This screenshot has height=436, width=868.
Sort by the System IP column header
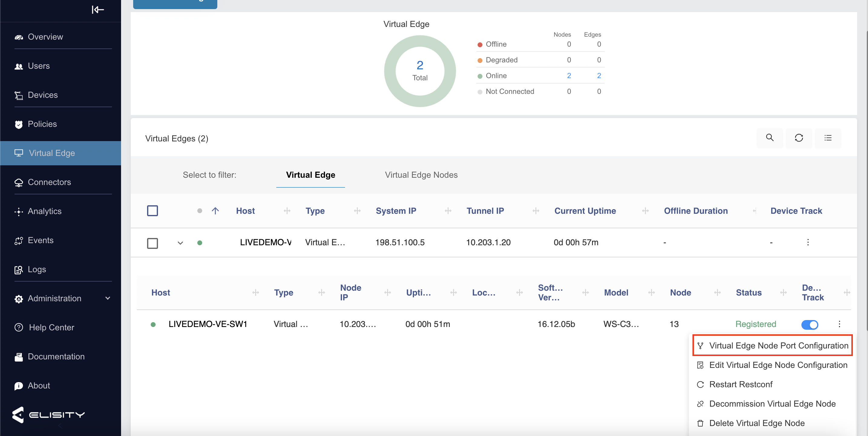pos(396,211)
